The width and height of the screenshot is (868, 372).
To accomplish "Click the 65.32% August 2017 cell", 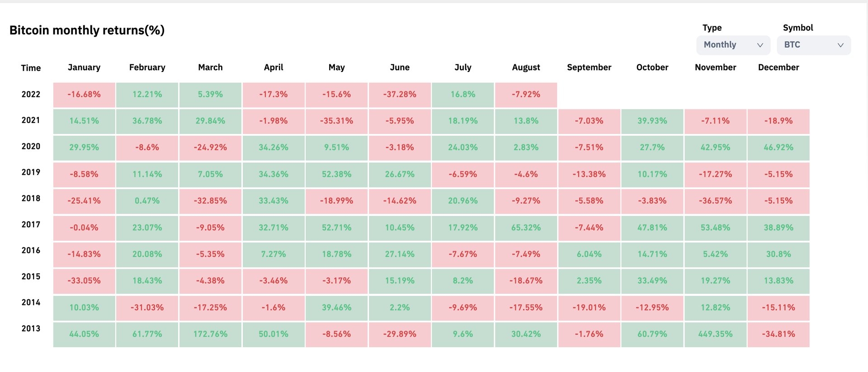I will [526, 228].
